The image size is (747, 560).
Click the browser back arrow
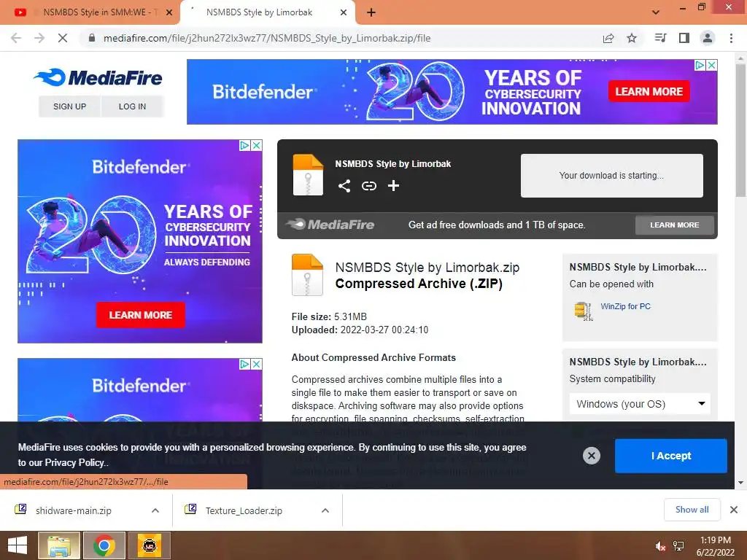[16, 38]
